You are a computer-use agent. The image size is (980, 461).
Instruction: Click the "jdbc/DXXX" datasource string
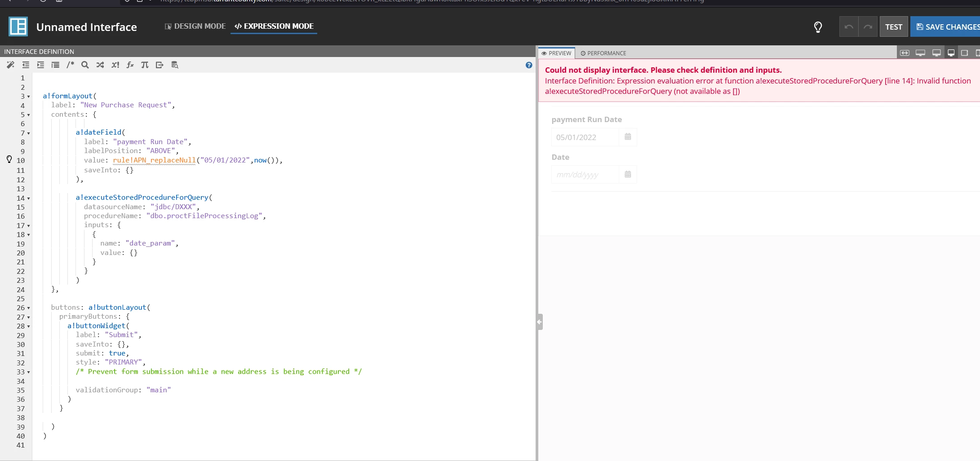click(x=173, y=207)
